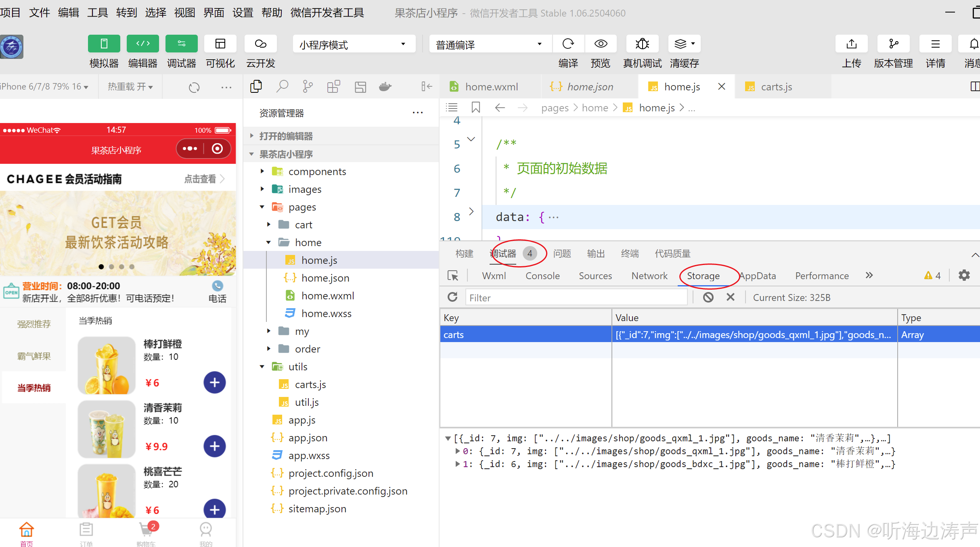Viewport: 980px width, 547px height.
Task: Open debugger settings gear icon
Action: point(964,276)
